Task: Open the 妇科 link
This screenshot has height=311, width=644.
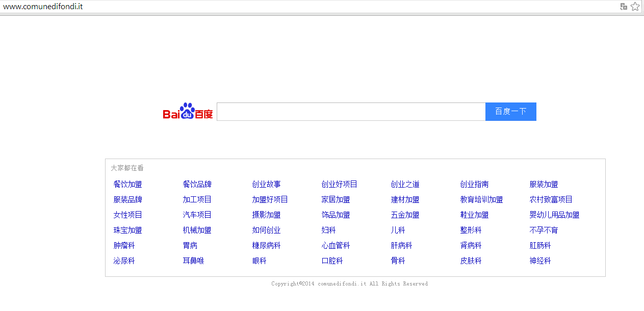Action: (329, 230)
